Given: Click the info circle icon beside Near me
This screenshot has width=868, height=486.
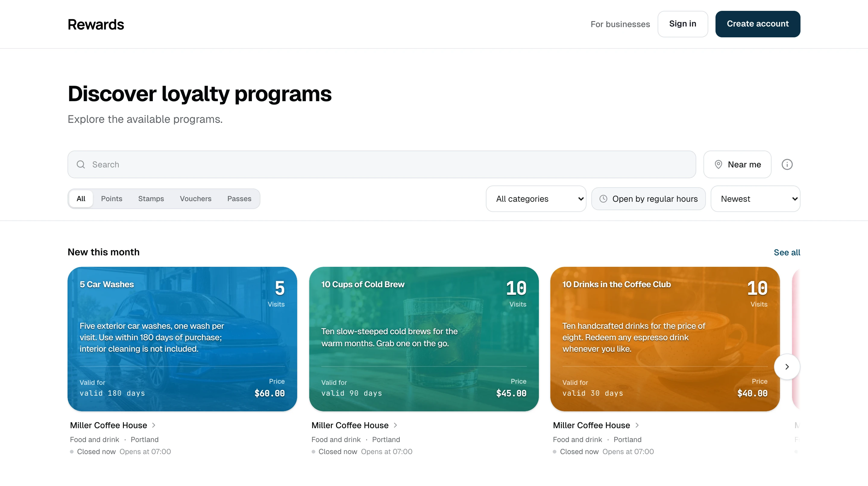Looking at the screenshot, I should coord(787,165).
